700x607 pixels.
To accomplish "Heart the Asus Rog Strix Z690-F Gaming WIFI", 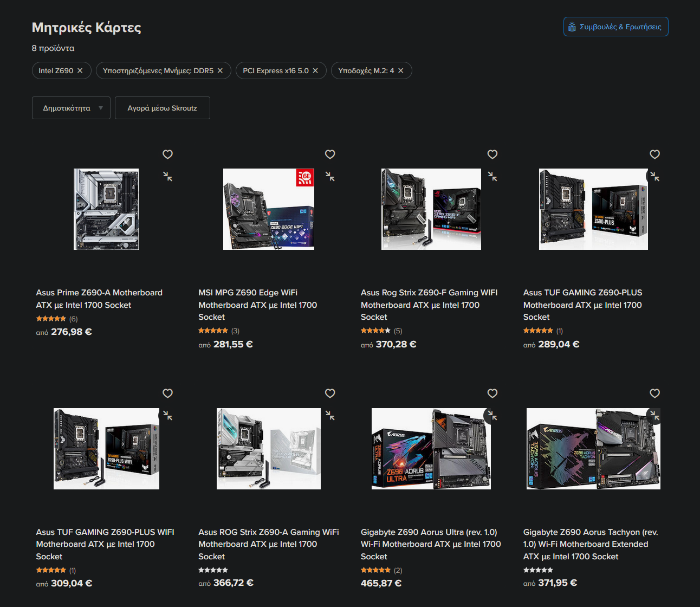I will (x=492, y=154).
